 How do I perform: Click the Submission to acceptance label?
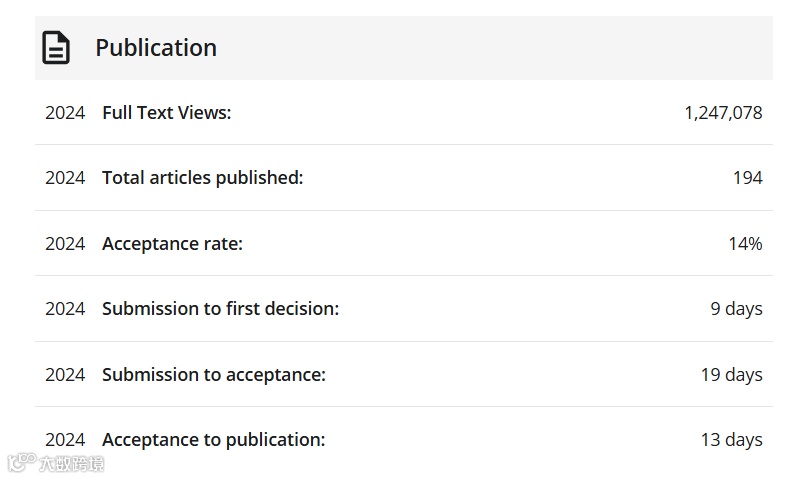[213, 375]
